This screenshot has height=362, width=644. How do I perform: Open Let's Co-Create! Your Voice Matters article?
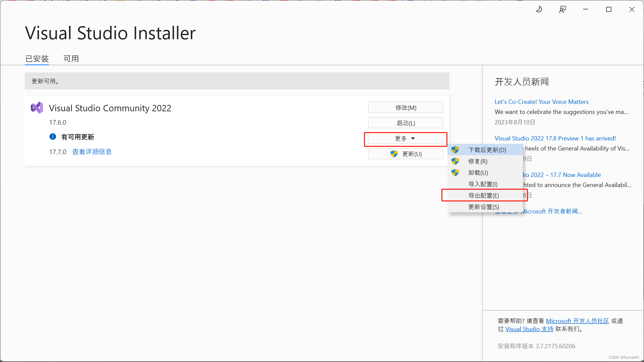coord(541,102)
